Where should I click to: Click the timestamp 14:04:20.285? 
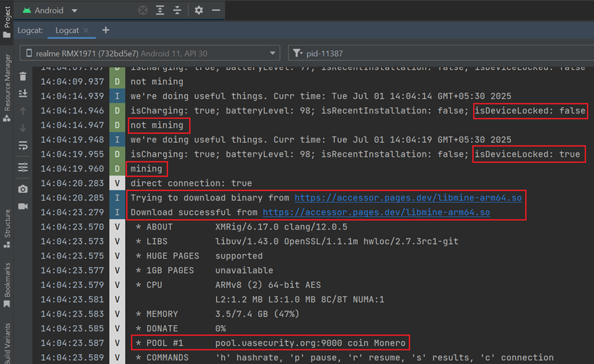point(72,198)
